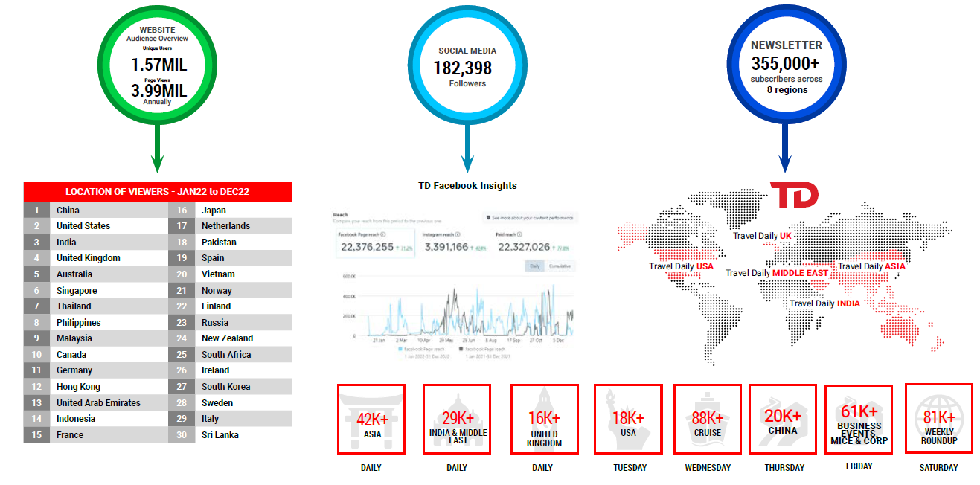Switch reach chart to Cumulative view
980x485 pixels.
point(560,266)
